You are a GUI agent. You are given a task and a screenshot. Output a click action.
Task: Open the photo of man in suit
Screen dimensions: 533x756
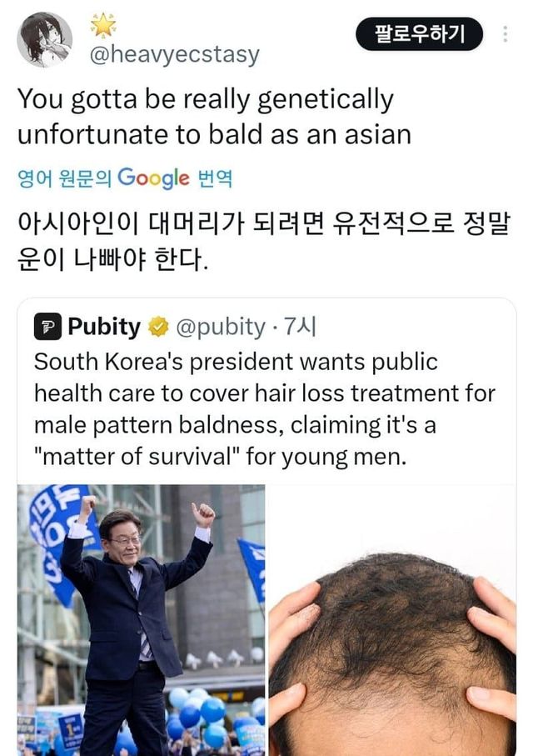[x=142, y=620]
